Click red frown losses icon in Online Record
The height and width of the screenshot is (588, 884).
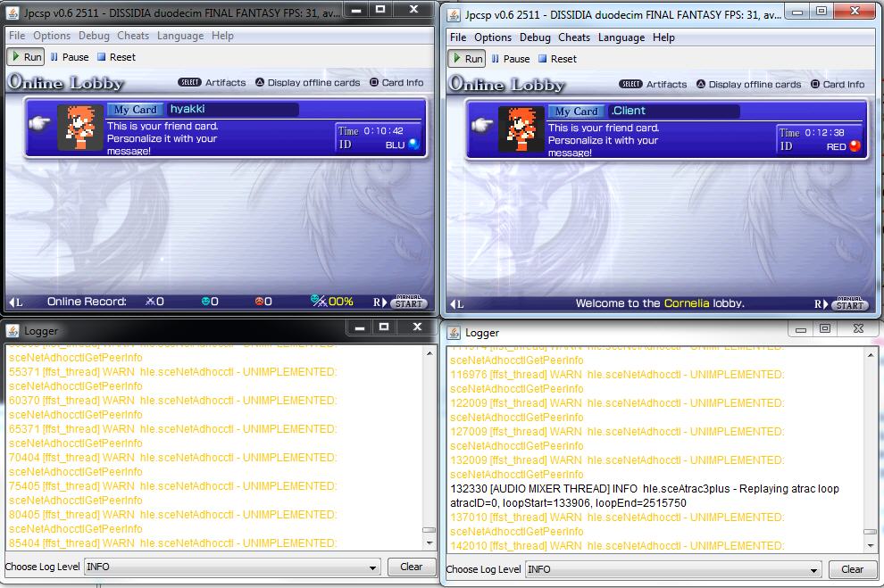pyautogui.click(x=259, y=302)
